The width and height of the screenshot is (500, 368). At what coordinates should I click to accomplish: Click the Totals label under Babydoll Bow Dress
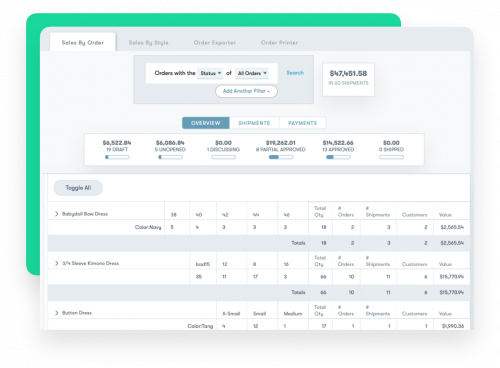298,243
